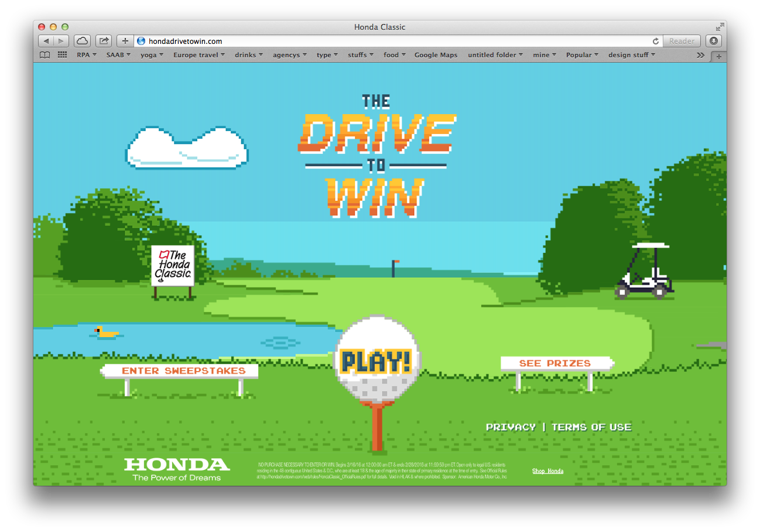Expand the stuffs bookmarks folder

pos(361,55)
